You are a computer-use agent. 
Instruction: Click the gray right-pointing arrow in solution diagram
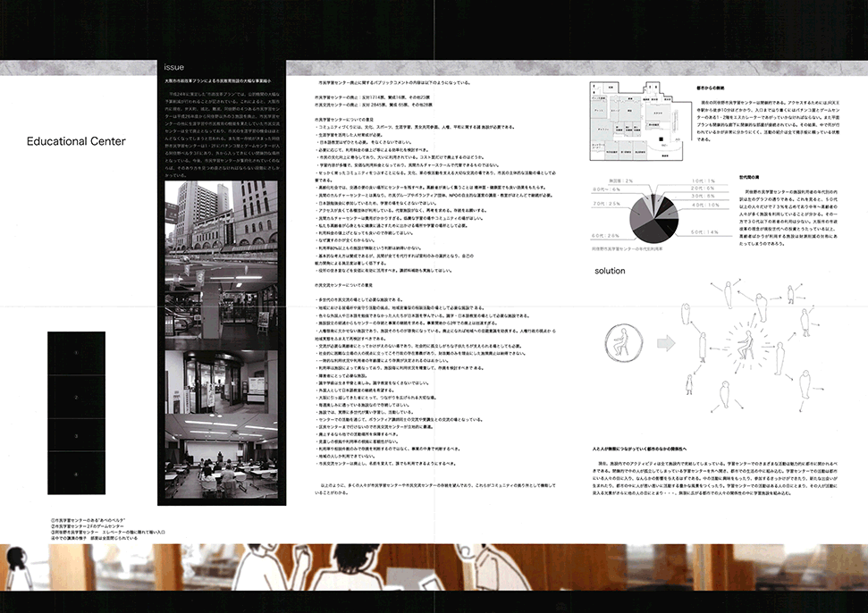(x=666, y=341)
